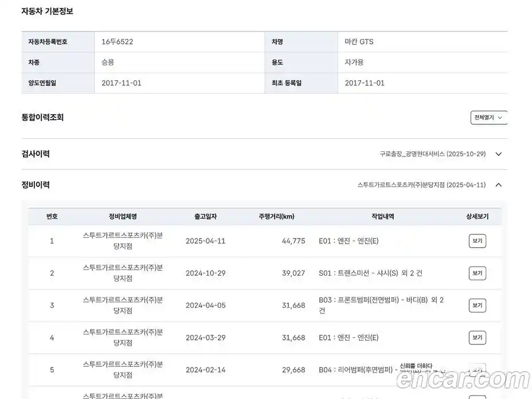Select the S01 트랜스미션 work description
Viewport: 532px width, 399px height.
coord(370,273)
